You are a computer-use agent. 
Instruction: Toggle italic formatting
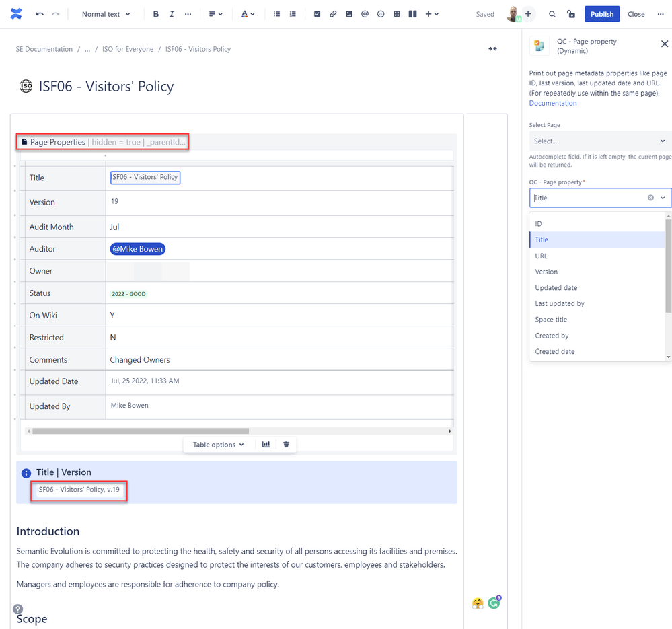pyautogui.click(x=172, y=14)
